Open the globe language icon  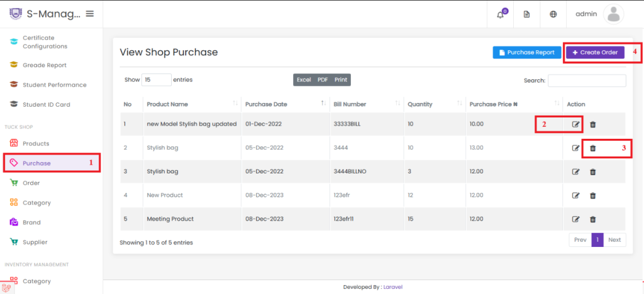click(553, 14)
